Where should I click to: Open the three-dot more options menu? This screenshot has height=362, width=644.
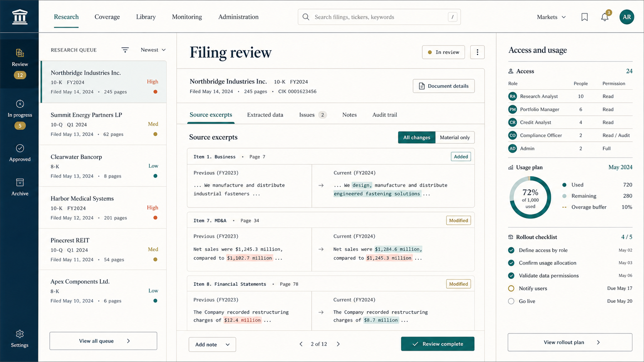pyautogui.click(x=477, y=52)
